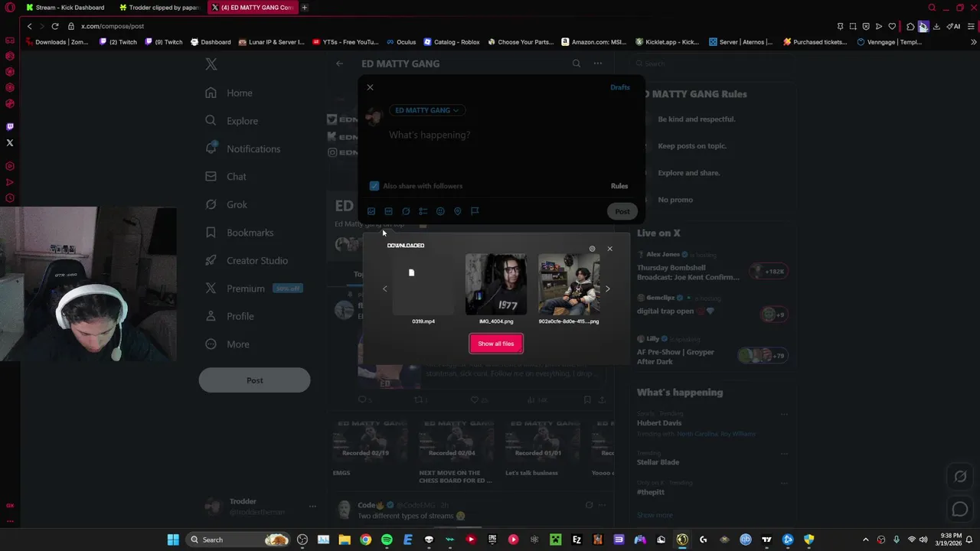Open Twitch in the Opera sidebar
This screenshot has height=551, width=980.
point(10,127)
